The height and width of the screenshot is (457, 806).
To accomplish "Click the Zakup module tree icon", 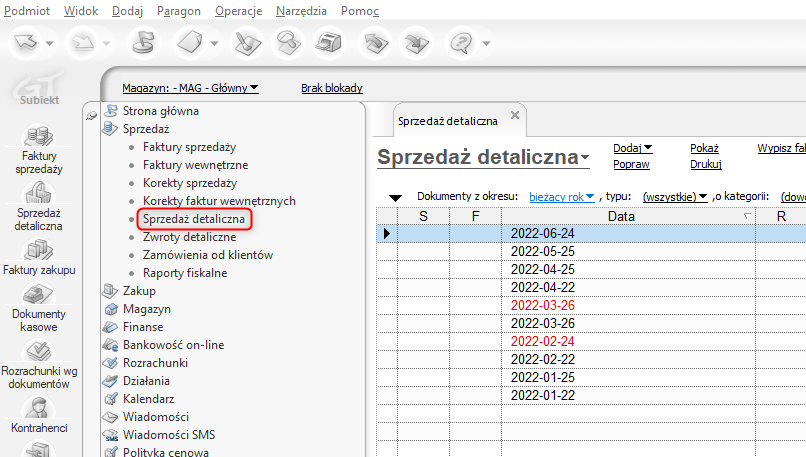I will [x=111, y=291].
